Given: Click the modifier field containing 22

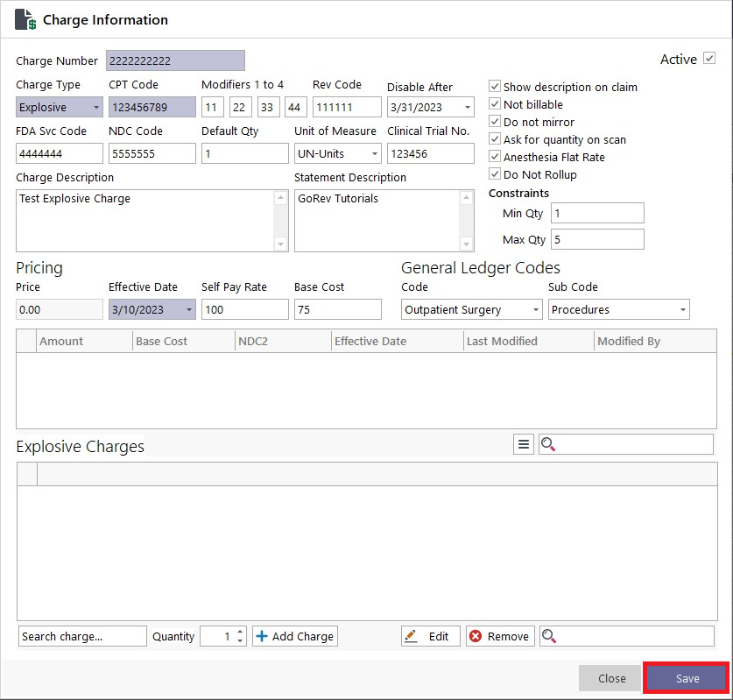Looking at the screenshot, I should pos(241,107).
